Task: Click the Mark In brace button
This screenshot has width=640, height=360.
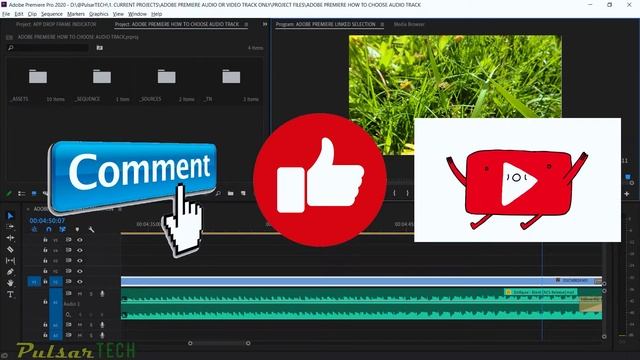Action: point(394,193)
